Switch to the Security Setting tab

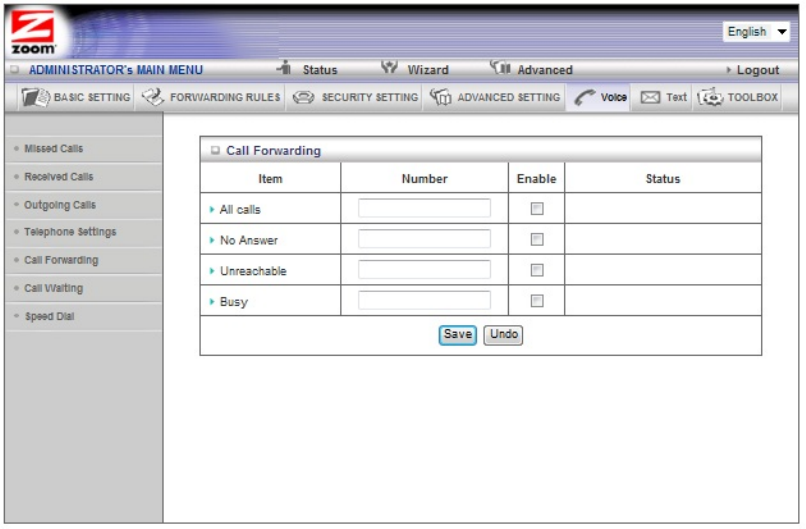click(x=355, y=97)
